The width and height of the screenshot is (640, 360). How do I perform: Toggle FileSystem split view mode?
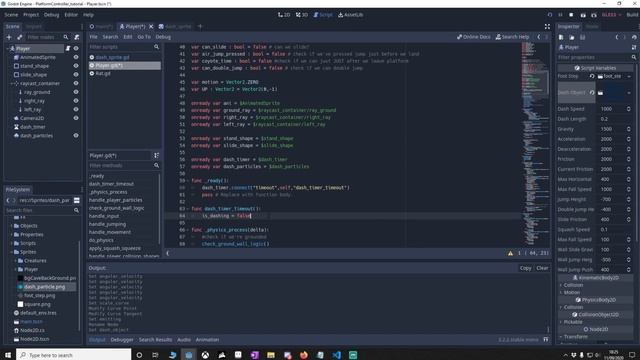76,200
